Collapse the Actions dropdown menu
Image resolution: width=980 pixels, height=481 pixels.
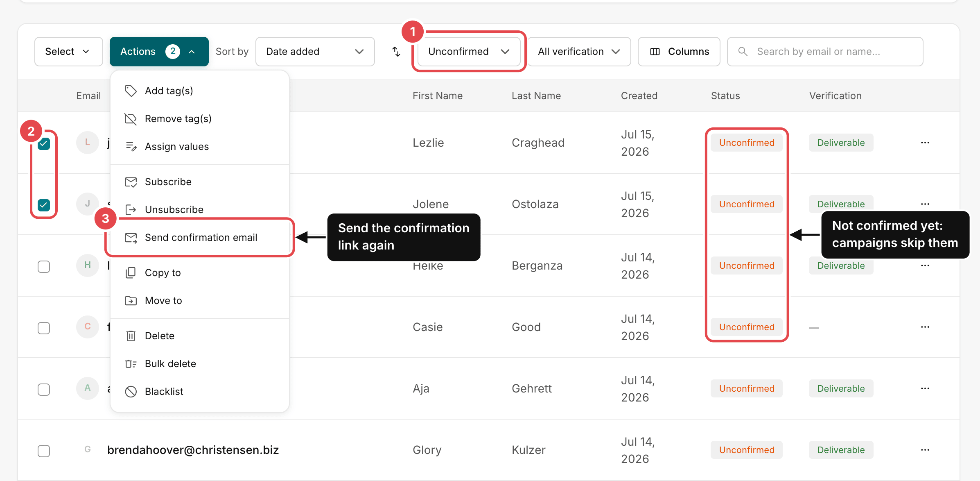(x=159, y=52)
